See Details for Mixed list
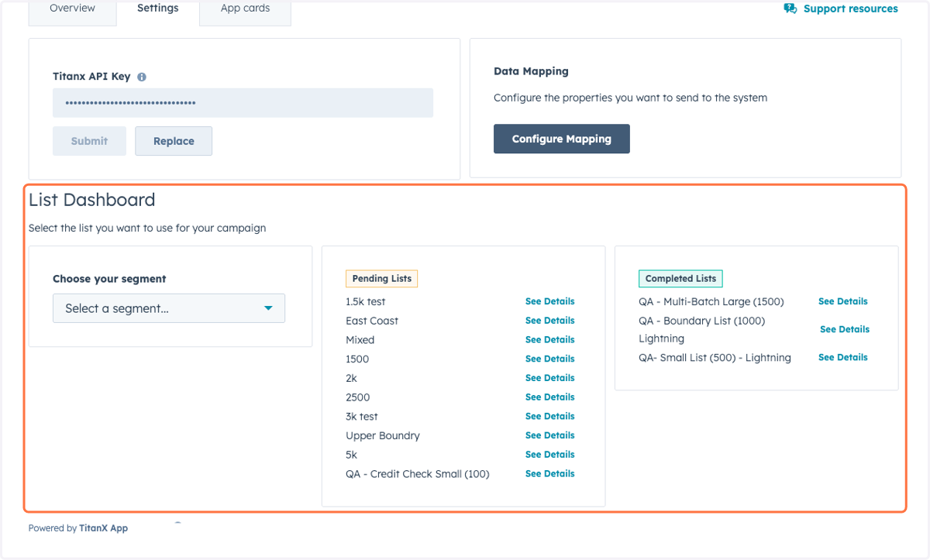Screen dimensions: 930x560 [550, 340]
